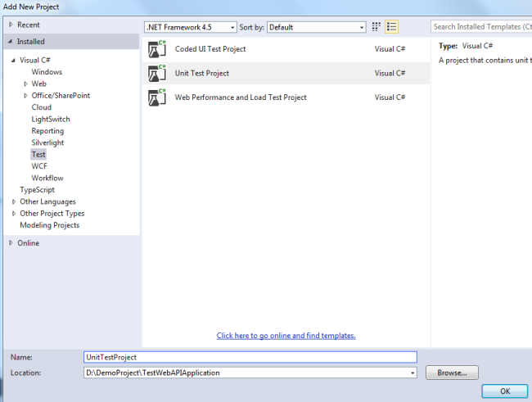532x402 pixels.
Task: Switch to small icons grid view
Action: coord(376,27)
